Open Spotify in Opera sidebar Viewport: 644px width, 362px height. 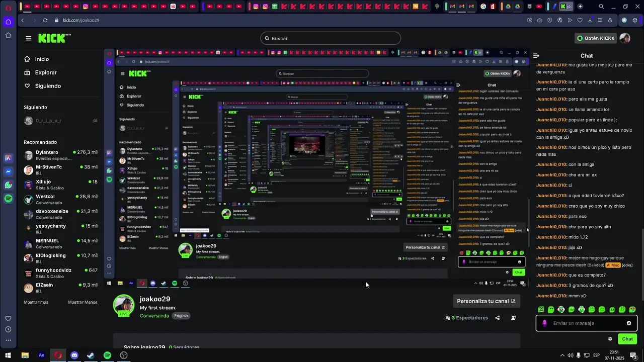click(x=8, y=199)
